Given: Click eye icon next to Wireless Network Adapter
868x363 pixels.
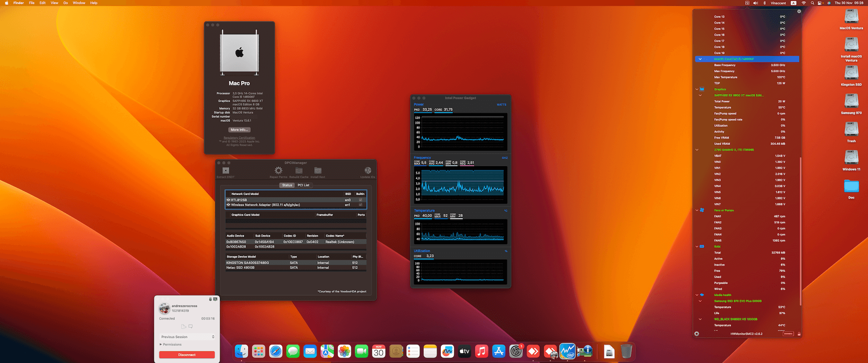Looking at the screenshot, I should tap(228, 205).
